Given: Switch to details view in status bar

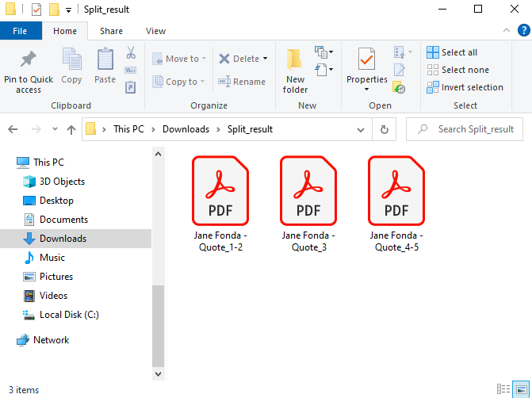Looking at the screenshot, I should click(x=503, y=389).
